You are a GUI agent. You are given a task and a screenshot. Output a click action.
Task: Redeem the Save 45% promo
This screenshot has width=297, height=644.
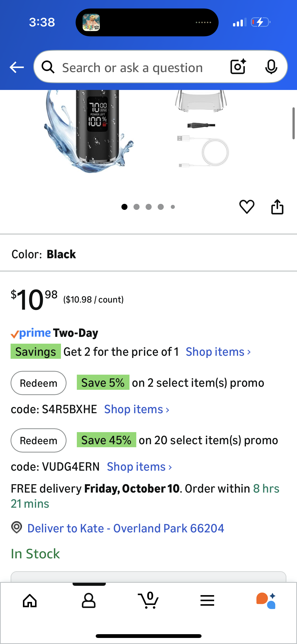[x=39, y=440]
